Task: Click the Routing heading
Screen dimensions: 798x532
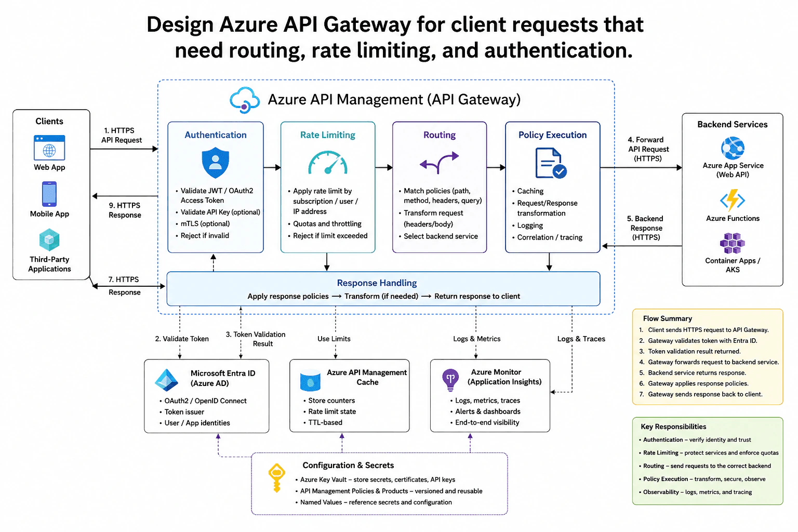Action: 440,135
